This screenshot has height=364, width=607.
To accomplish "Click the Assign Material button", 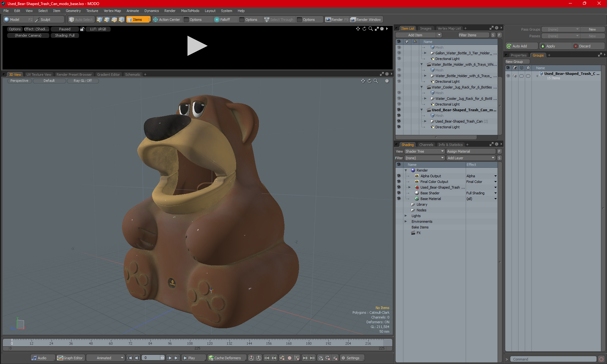I will [471, 151].
